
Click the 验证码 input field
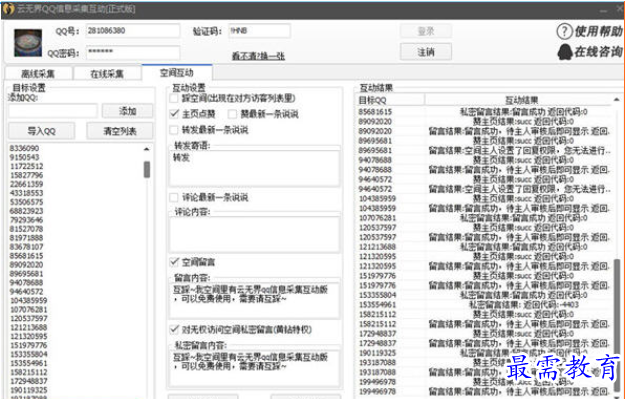tap(259, 31)
